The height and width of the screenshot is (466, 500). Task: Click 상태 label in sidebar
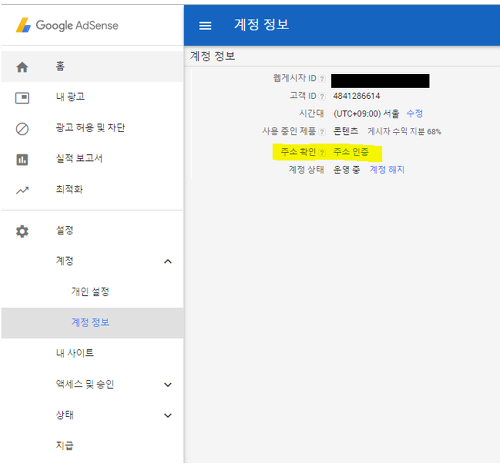[x=64, y=415]
